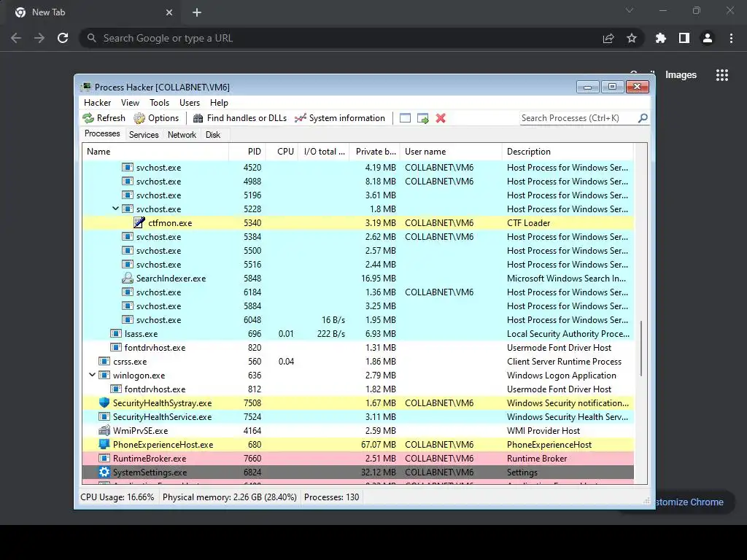Open the Chrome side panel icon
Screen dimensions: 747x560
click(x=684, y=38)
